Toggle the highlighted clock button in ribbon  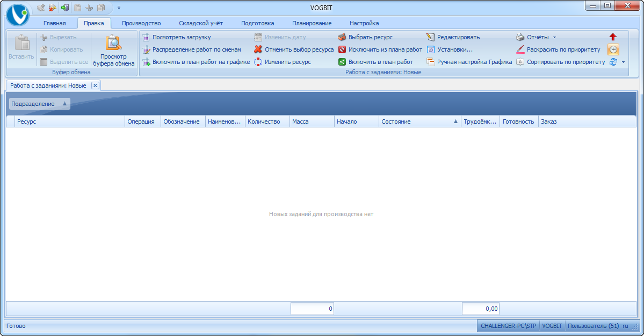click(613, 49)
